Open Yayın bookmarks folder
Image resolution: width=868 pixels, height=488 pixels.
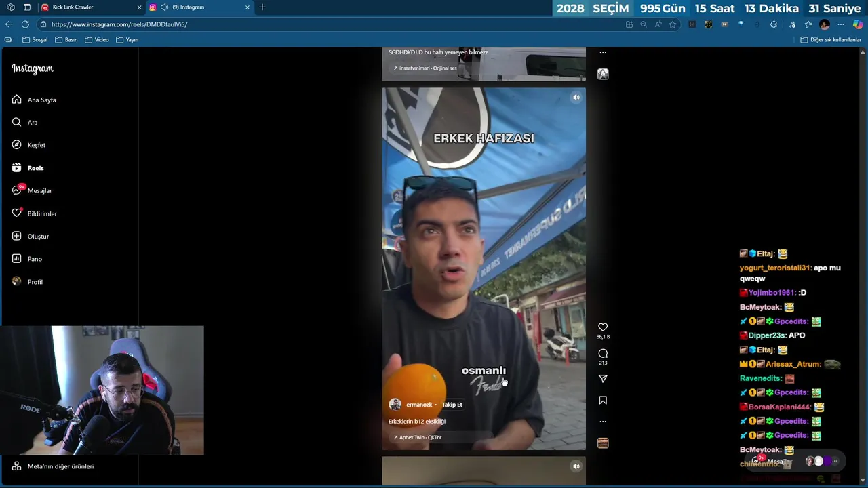127,40
